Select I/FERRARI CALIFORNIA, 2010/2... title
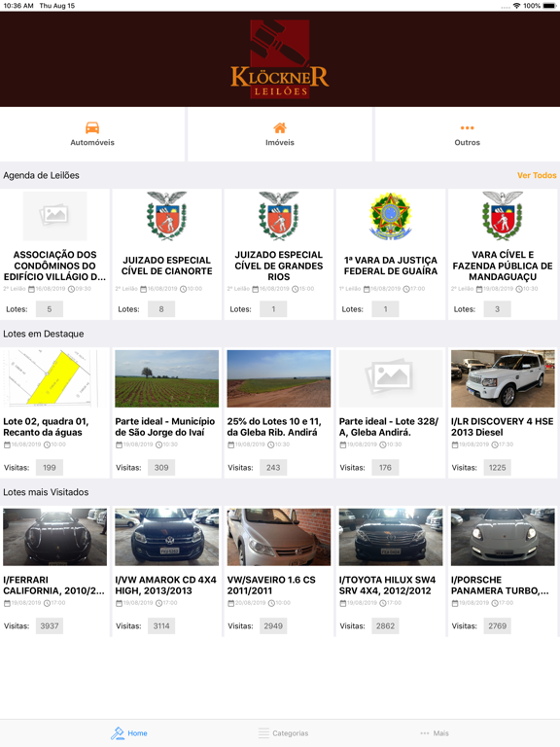Viewport: 560px width, 747px height. click(x=53, y=585)
